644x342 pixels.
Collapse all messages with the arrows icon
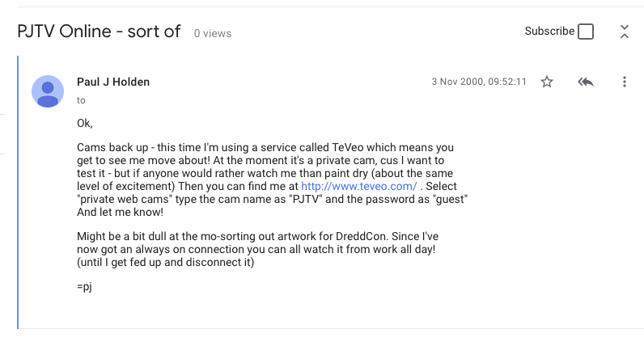pos(625,32)
